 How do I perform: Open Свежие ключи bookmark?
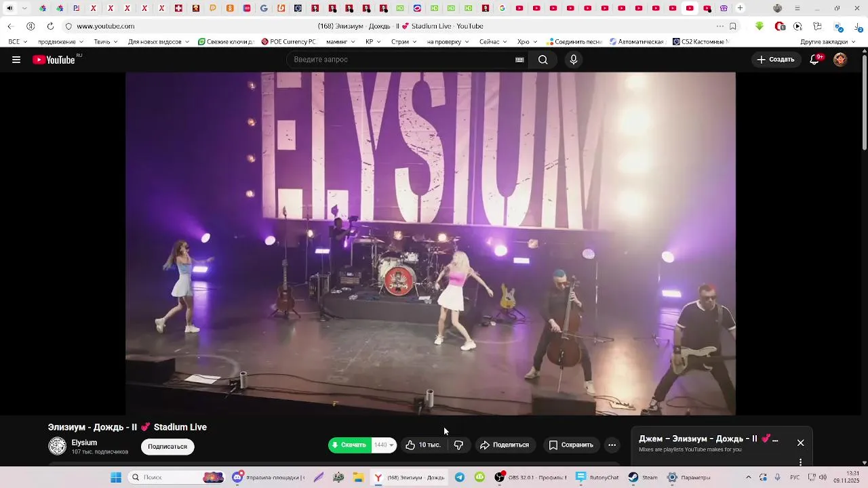pos(226,41)
